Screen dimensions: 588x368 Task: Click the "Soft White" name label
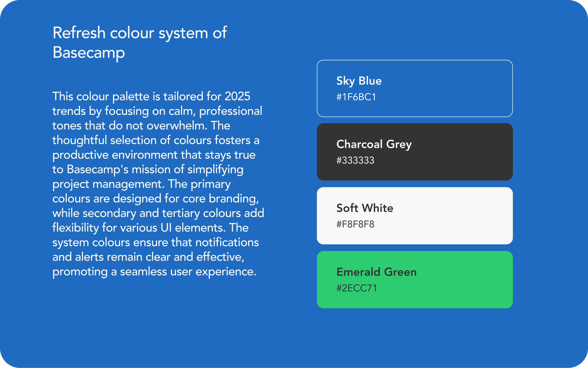(365, 208)
